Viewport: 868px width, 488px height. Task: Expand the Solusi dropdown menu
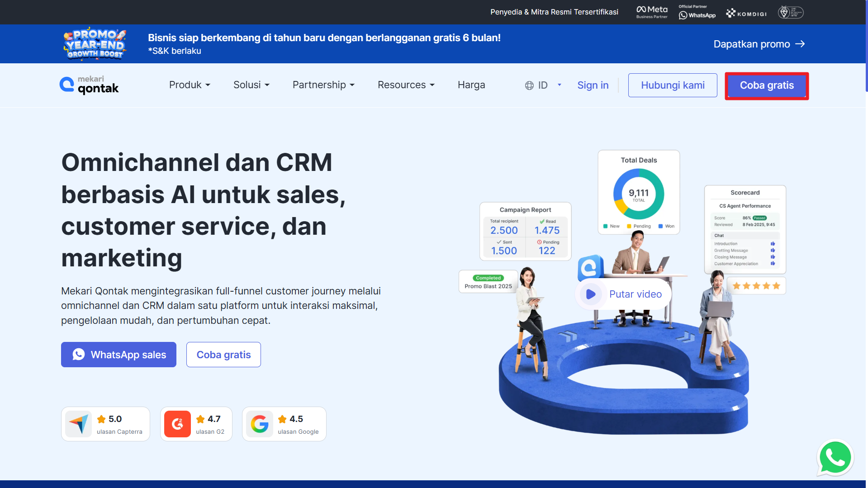[251, 85]
